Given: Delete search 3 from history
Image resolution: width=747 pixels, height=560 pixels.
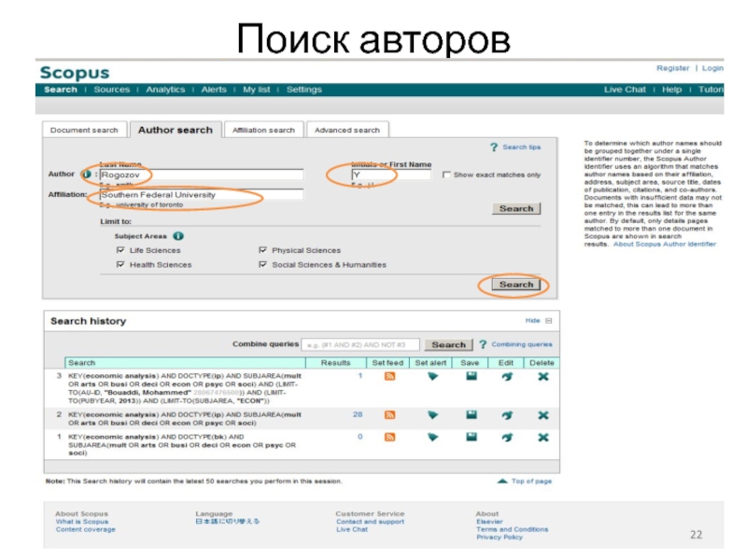Looking at the screenshot, I should pyautogui.click(x=543, y=377).
